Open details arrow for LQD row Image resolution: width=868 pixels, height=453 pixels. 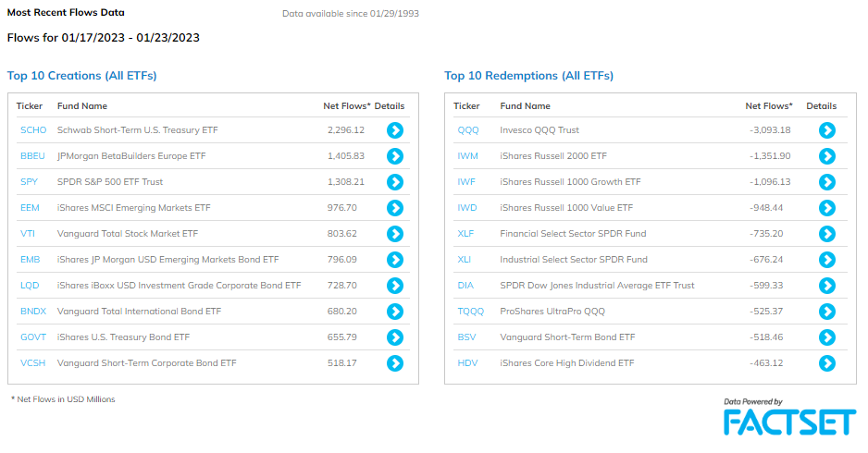tap(395, 286)
